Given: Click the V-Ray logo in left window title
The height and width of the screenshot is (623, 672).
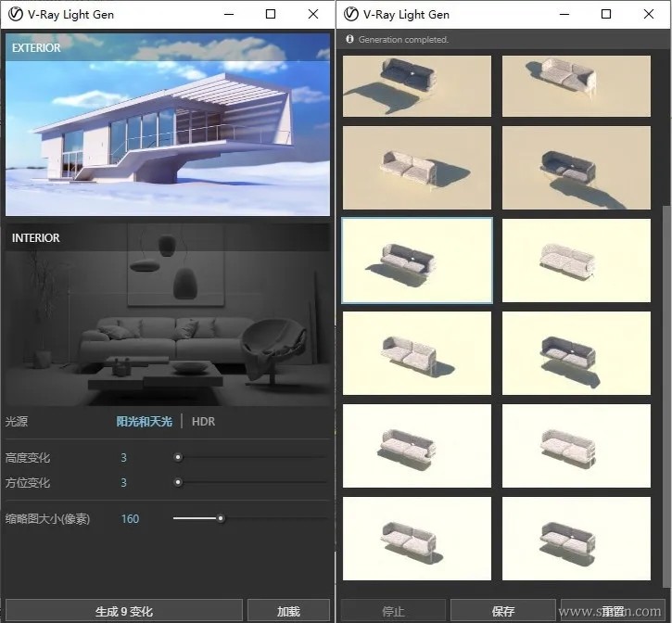Looking at the screenshot, I should click(x=15, y=14).
